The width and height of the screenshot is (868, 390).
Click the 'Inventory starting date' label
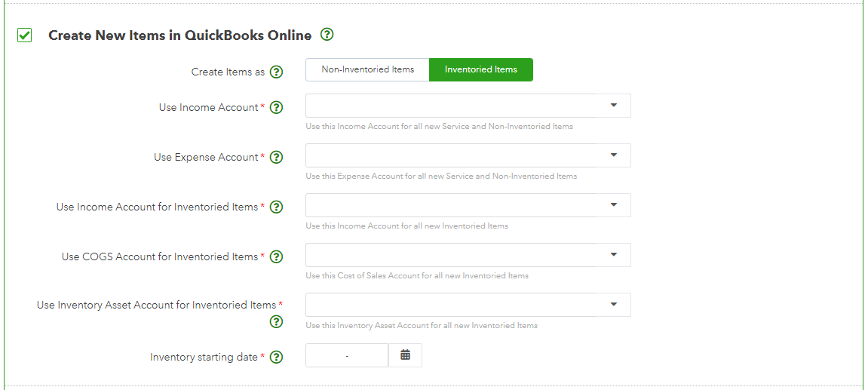click(x=204, y=358)
